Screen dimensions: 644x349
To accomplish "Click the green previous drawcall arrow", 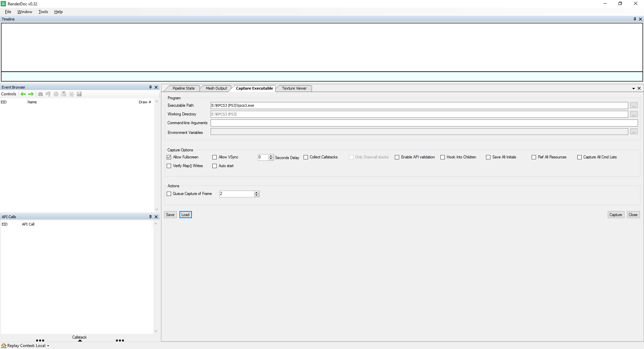I will [23, 94].
